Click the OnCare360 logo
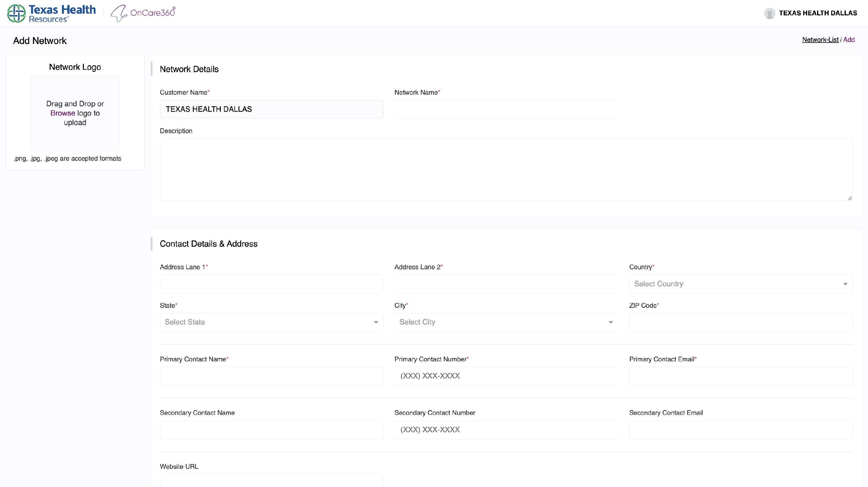The image size is (868, 487). point(143,13)
